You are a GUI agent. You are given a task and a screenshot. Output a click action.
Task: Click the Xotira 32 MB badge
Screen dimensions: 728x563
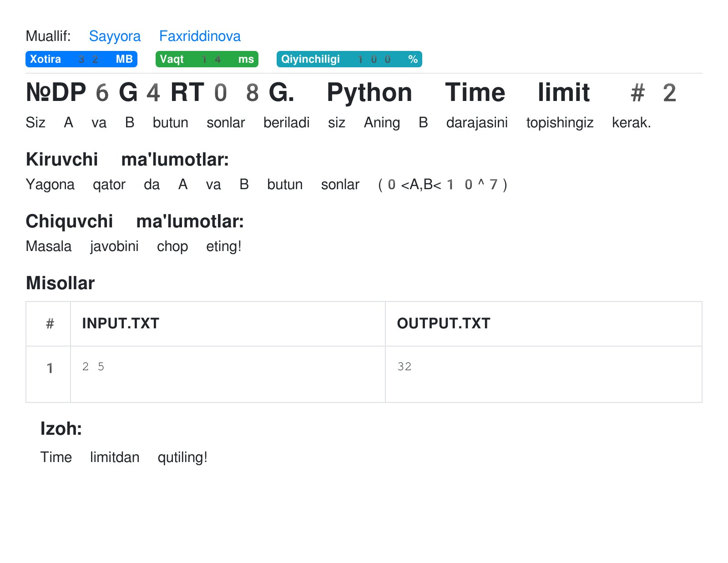81,59
